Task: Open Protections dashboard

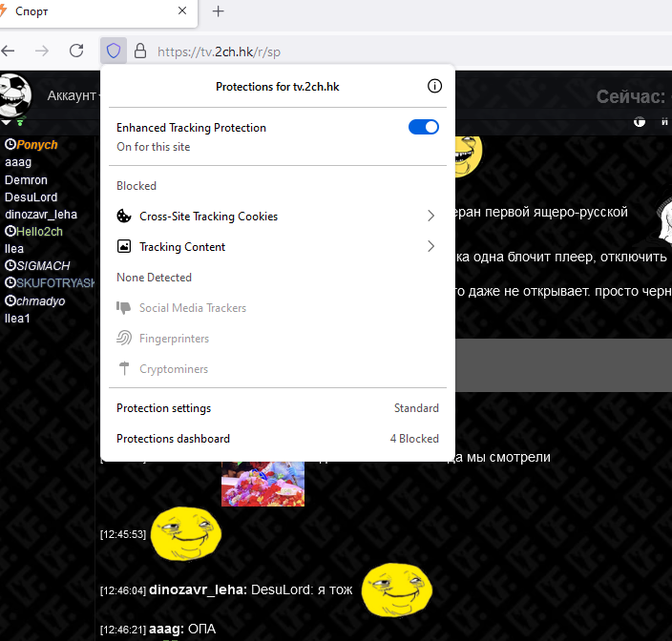Action: (x=277, y=439)
